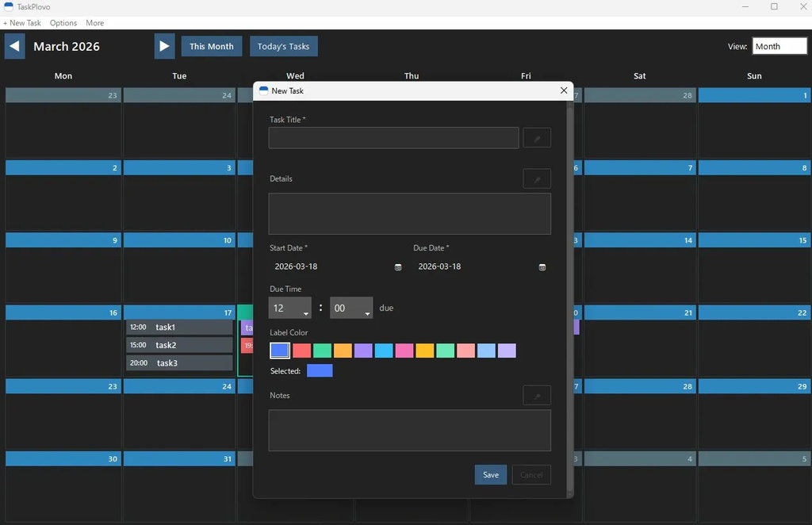
Task: Select the purple label color swatch (fifth)
Action: coord(363,351)
